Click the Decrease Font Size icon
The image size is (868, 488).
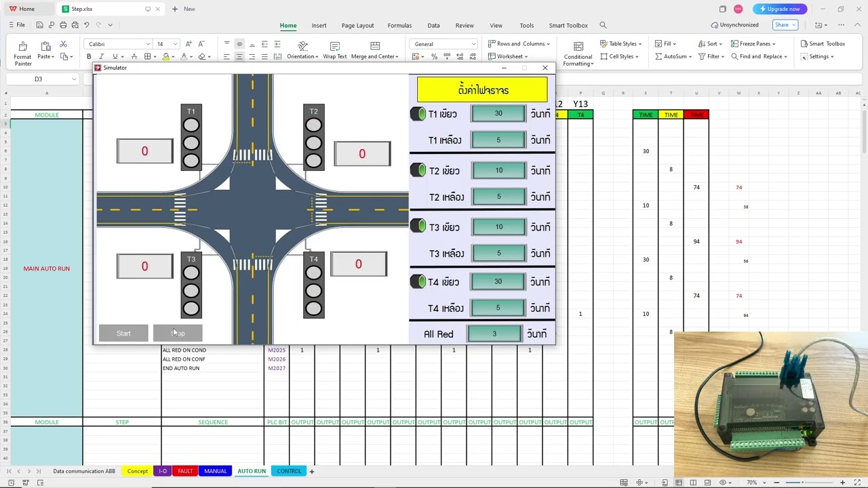pos(201,44)
